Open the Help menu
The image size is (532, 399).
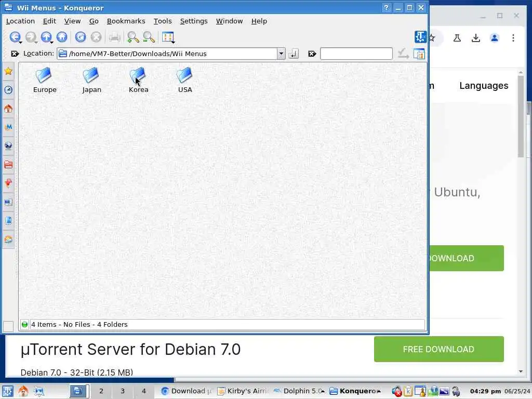(259, 21)
